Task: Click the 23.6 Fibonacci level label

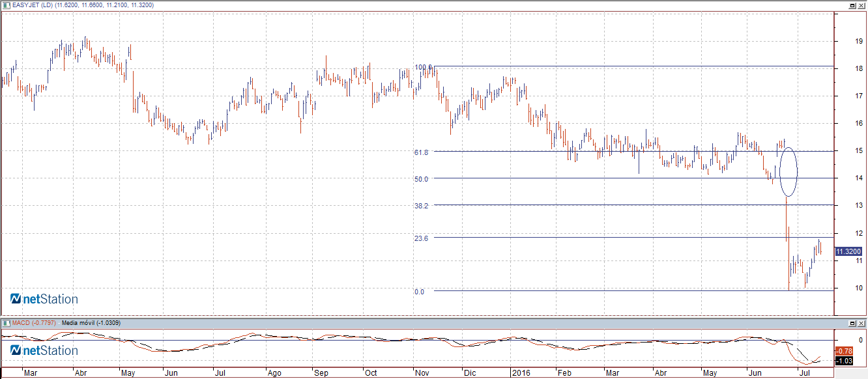Action: [421, 238]
